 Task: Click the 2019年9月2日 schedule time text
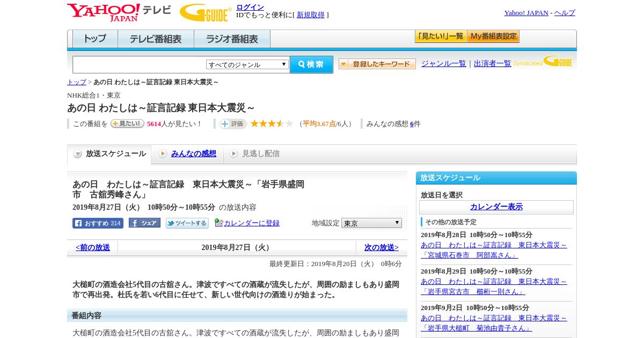[x=475, y=308]
